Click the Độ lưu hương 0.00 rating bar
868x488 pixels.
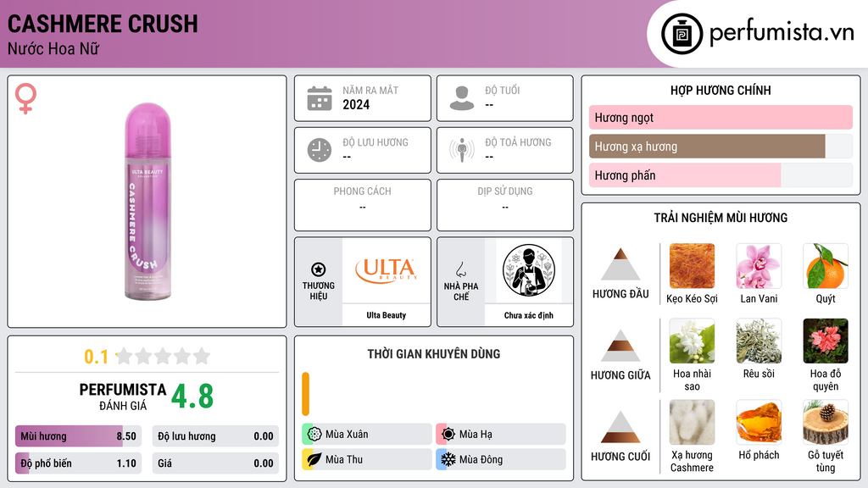point(215,436)
